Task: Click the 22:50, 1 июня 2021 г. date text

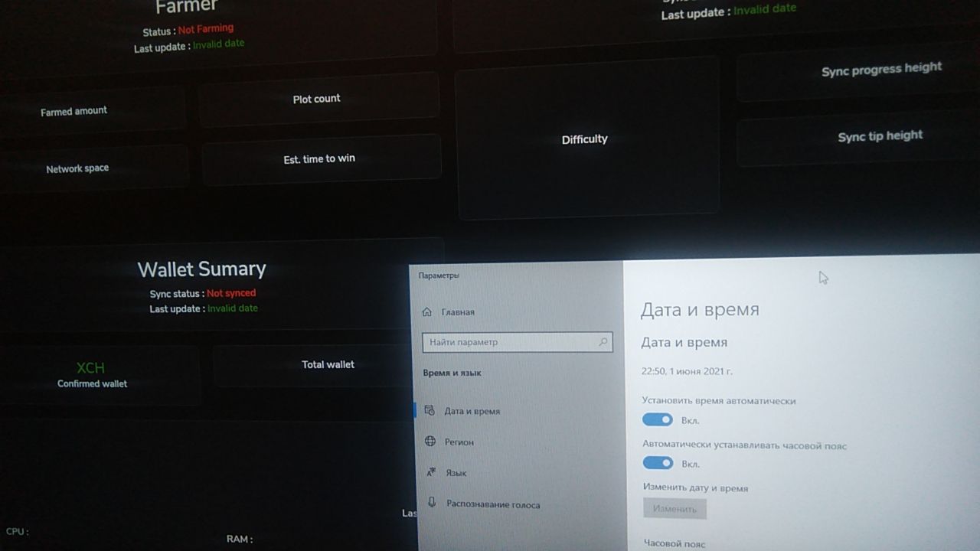Action: [687, 371]
